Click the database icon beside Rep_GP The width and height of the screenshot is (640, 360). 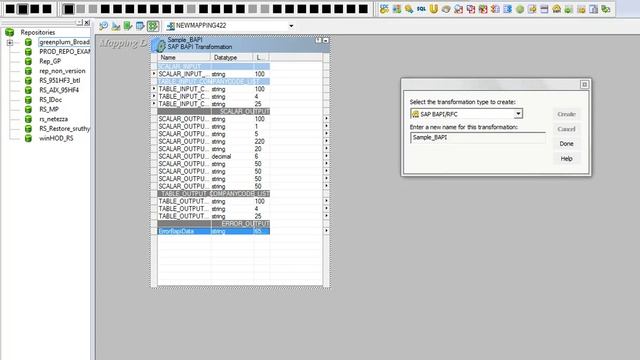[28, 61]
